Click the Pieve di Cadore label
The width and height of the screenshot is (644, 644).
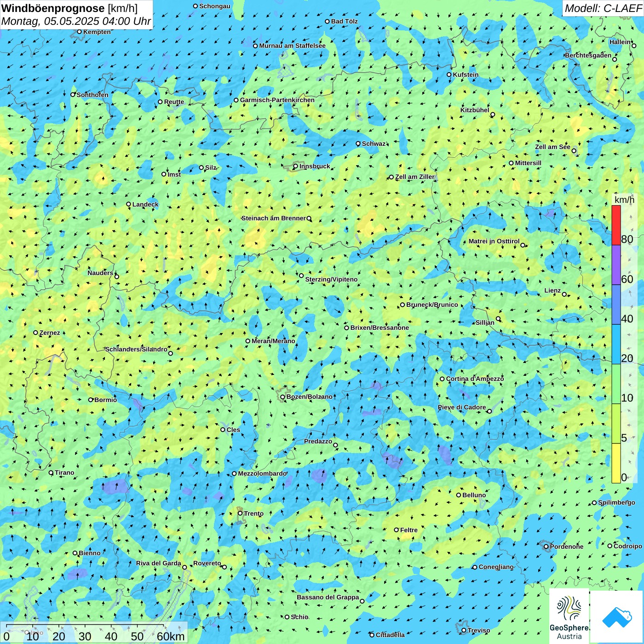pos(462,407)
